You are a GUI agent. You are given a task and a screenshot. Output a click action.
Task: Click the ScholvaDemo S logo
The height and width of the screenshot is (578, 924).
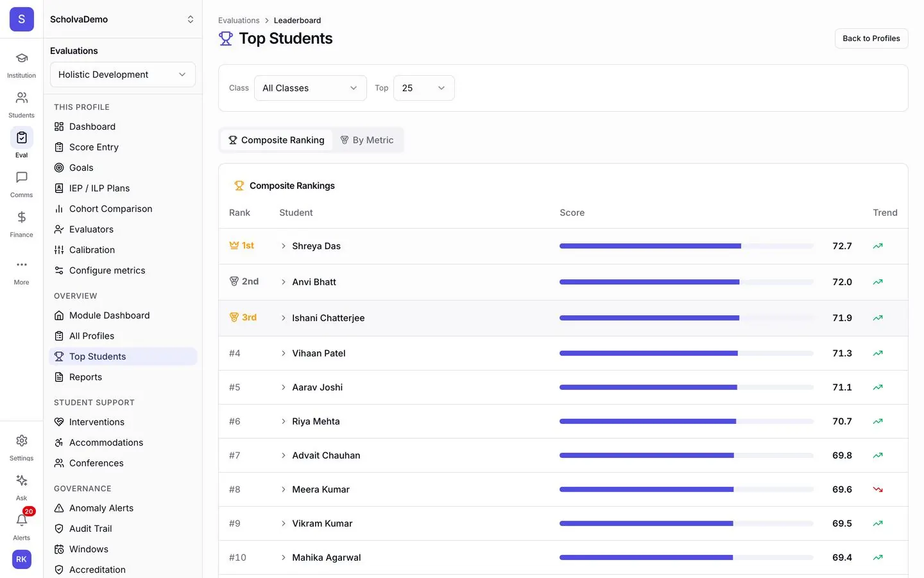tap(21, 19)
